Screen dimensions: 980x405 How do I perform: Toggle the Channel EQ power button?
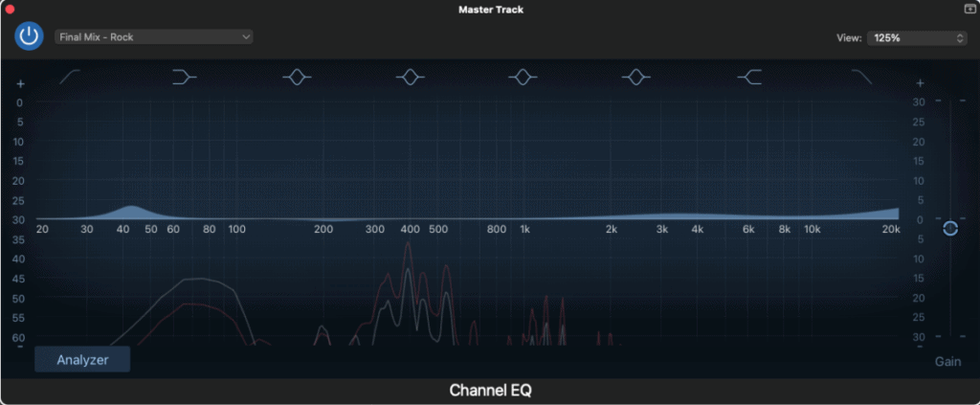click(29, 36)
